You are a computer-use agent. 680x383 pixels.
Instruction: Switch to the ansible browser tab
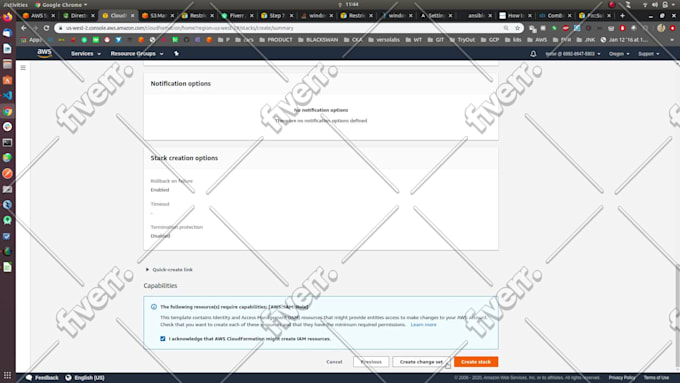coord(476,15)
